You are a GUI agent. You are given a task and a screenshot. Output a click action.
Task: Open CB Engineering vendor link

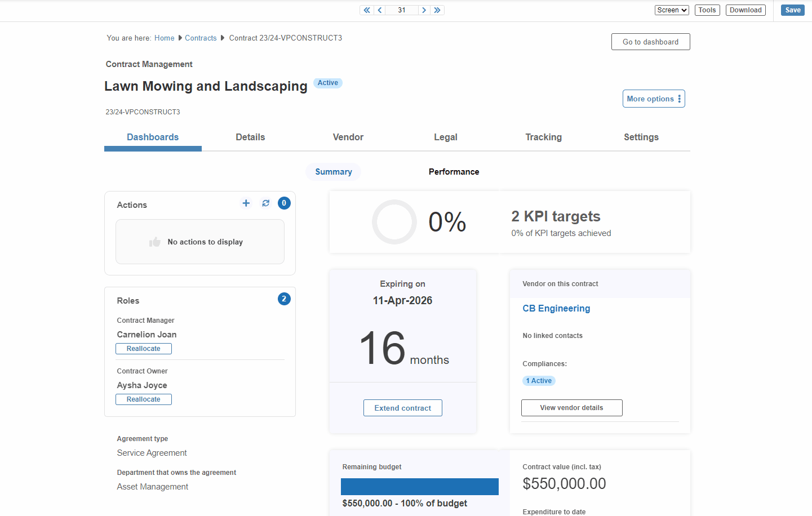[x=556, y=309]
